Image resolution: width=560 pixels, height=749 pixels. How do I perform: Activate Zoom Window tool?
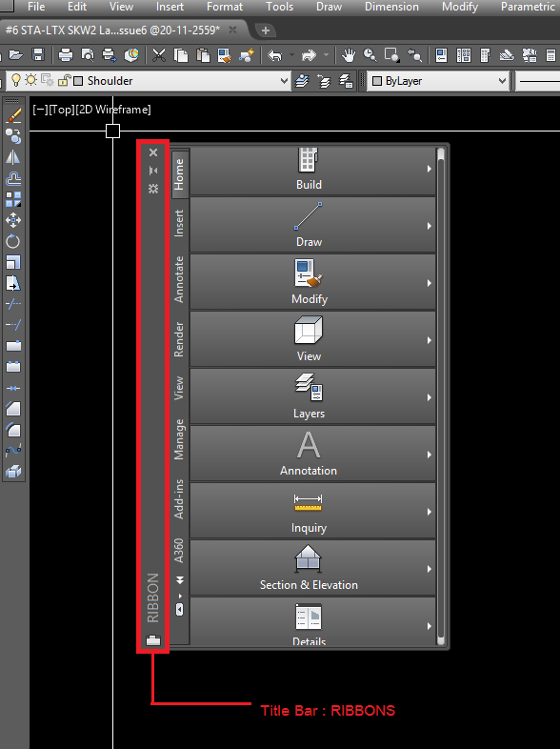(392, 55)
